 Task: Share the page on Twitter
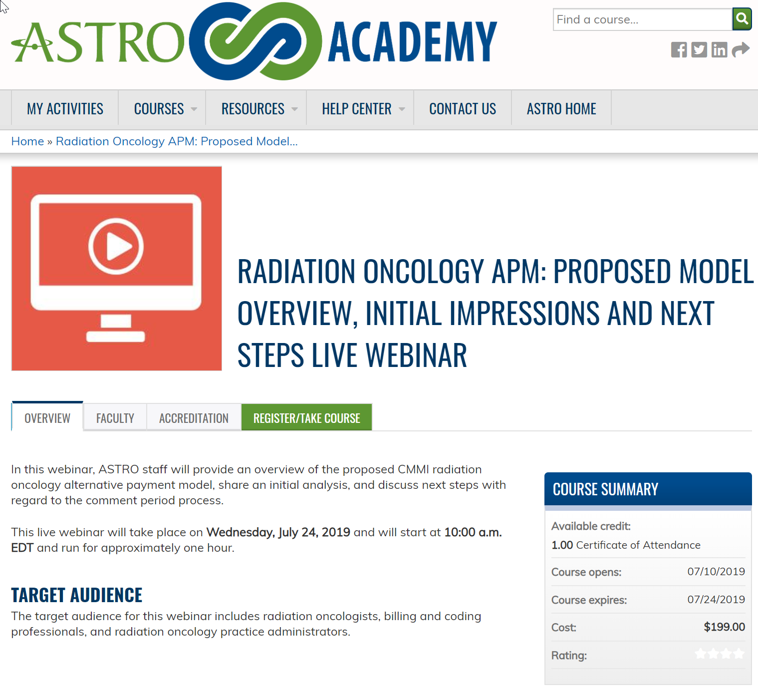699,50
